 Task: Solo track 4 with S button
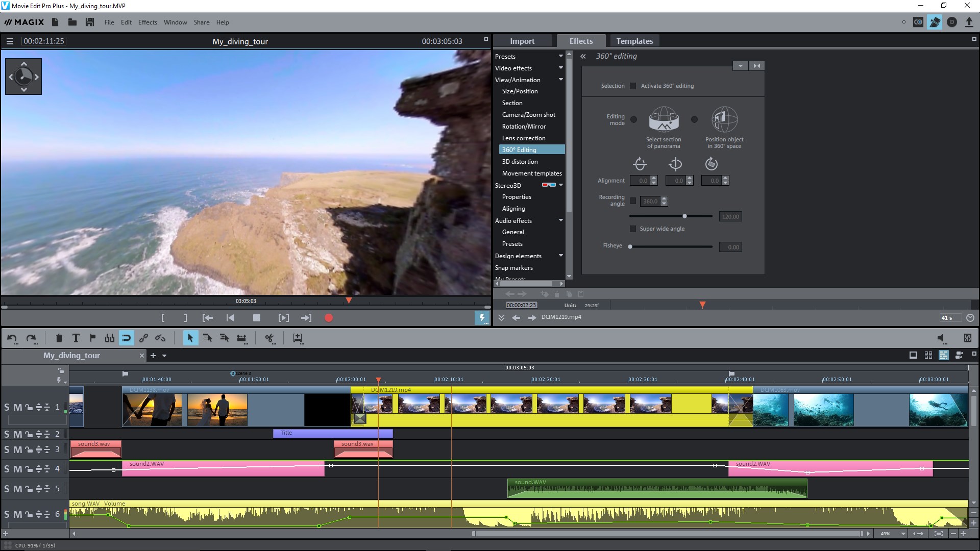point(7,469)
